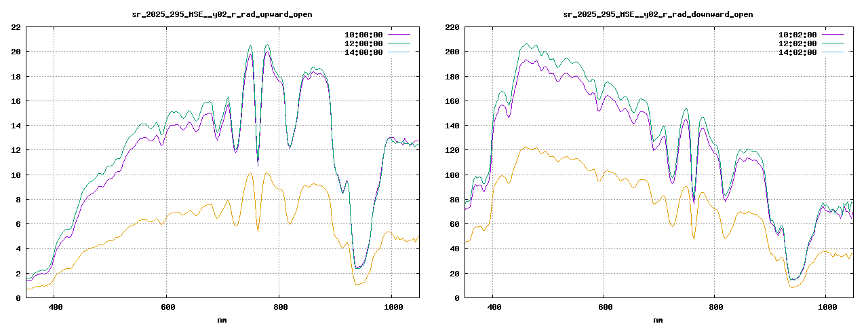Click the 1000 tick on left chart x-axis

pyautogui.click(x=391, y=307)
